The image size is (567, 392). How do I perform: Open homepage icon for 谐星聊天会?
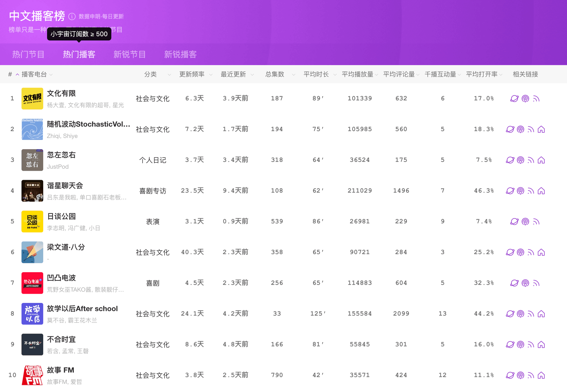pyautogui.click(x=541, y=191)
